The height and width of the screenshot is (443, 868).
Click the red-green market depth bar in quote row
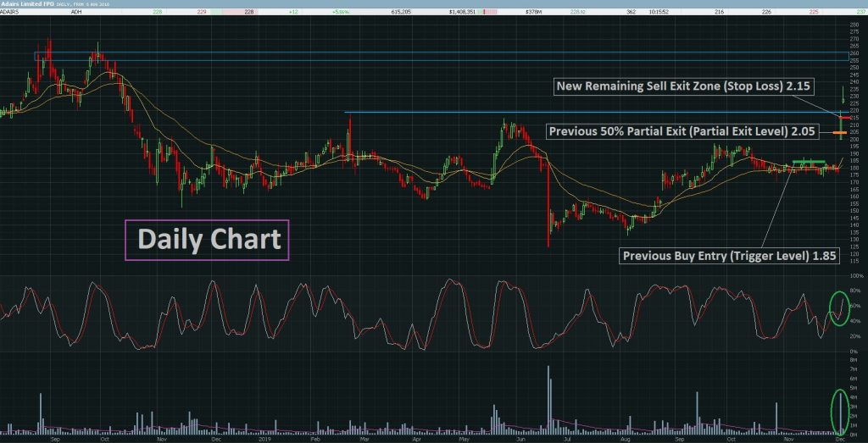(x=489, y=12)
